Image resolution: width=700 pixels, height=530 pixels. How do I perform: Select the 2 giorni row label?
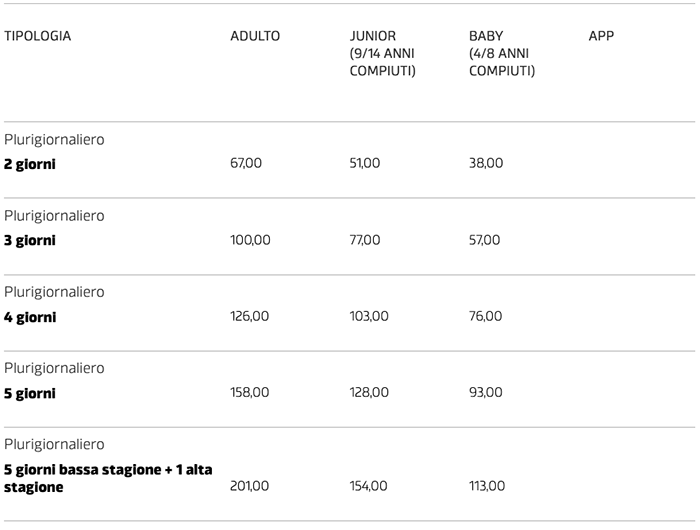[x=30, y=163]
